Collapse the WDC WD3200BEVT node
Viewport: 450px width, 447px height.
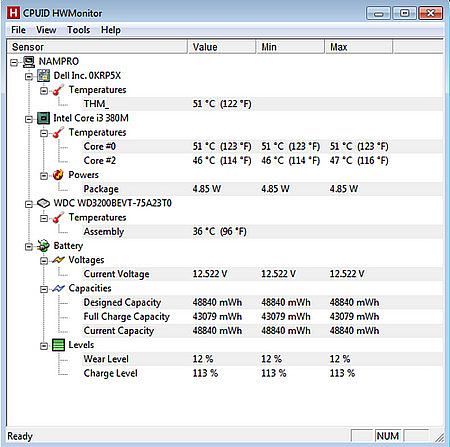[x=29, y=204]
